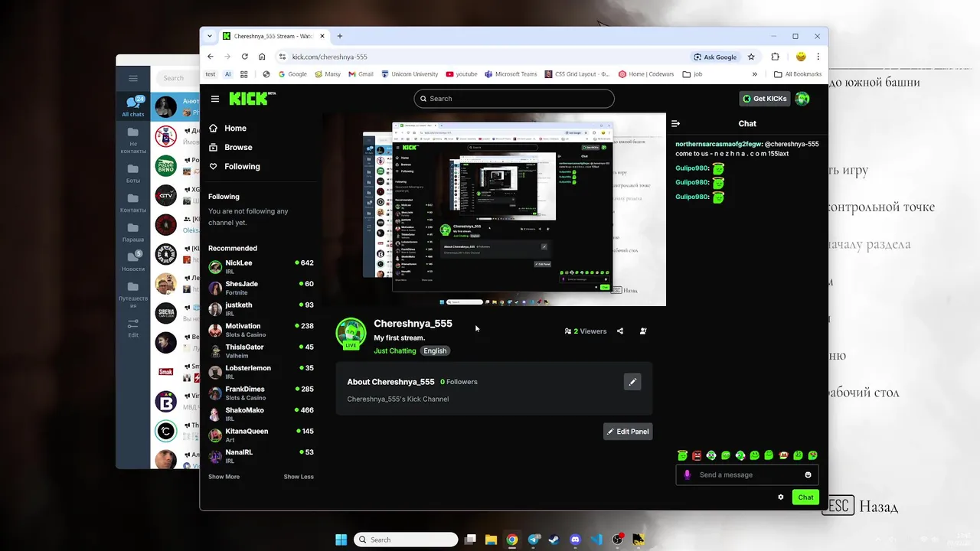Open KitanaQueen recommended channel
Viewport: 980px width, 551px height.
[x=261, y=435]
